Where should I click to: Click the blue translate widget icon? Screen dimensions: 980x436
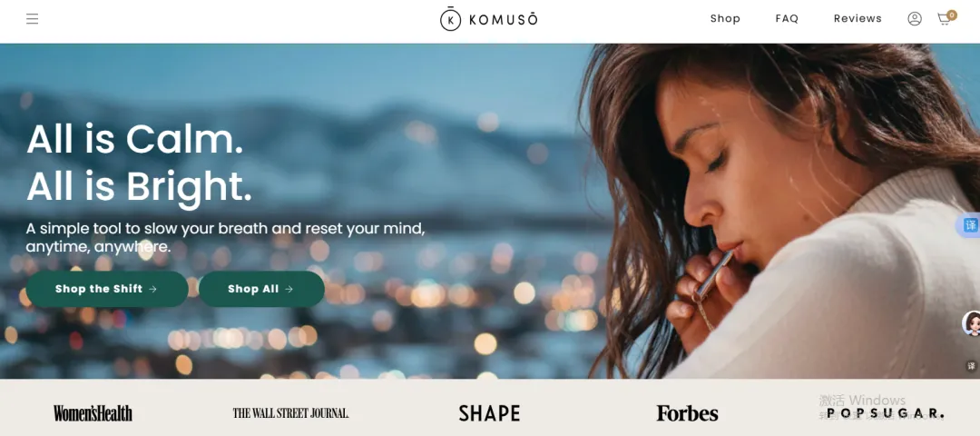pos(969,225)
